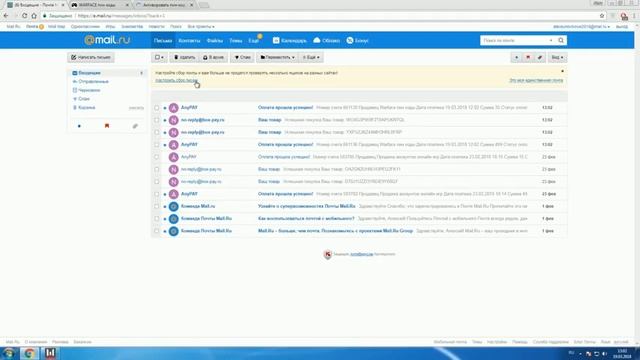Click the В архив archive button

pos(213,58)
